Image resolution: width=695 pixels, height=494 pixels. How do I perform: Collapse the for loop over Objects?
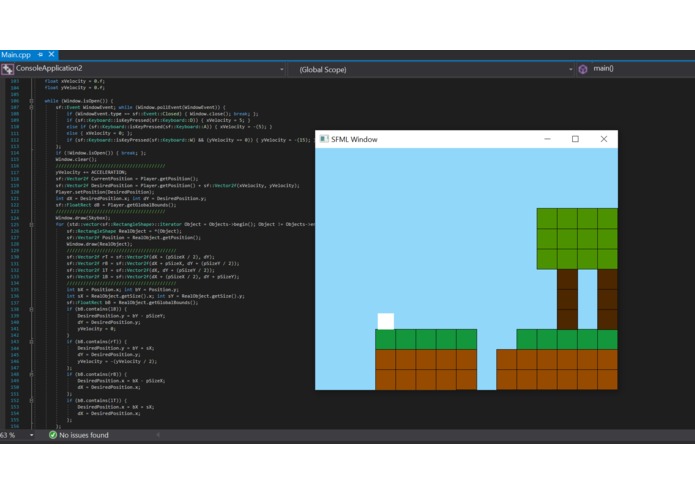(x=31, y=225)
